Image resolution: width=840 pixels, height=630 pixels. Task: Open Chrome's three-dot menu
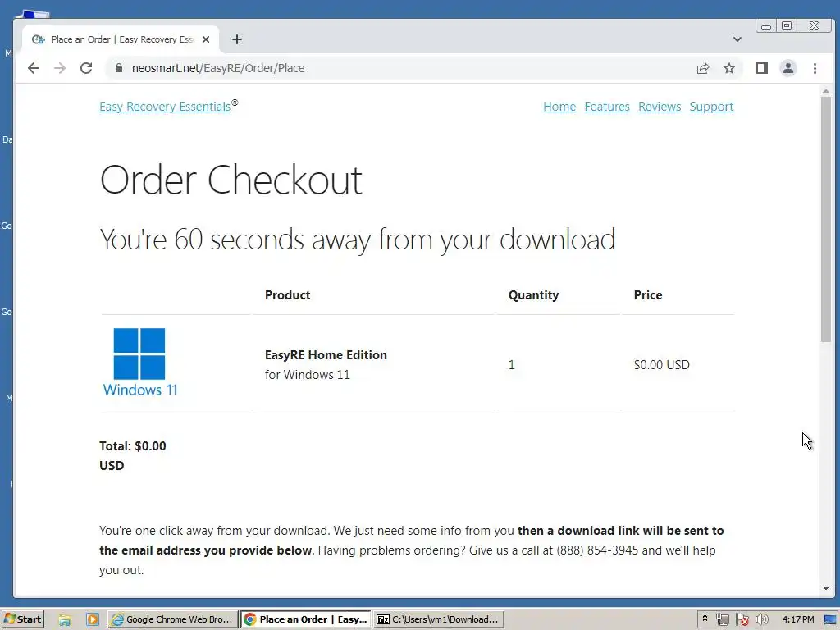(815, 68)
